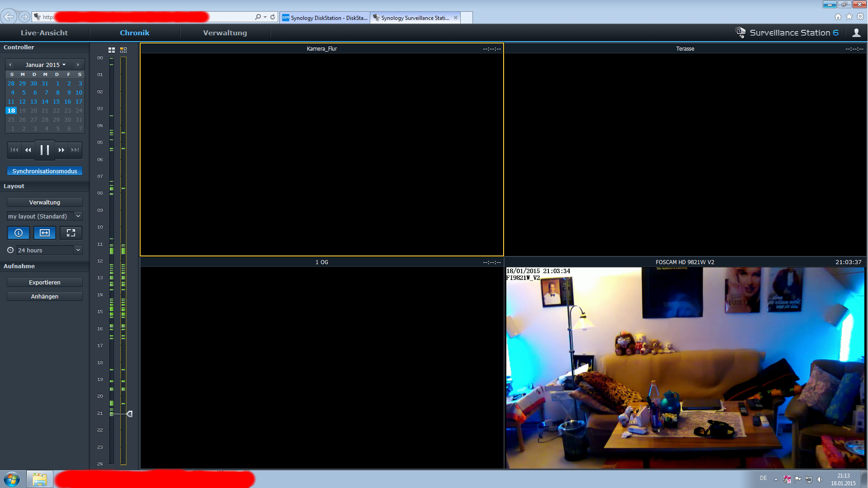Skip to the next recording
Viewport: 868px width, 488px height.
75,150
